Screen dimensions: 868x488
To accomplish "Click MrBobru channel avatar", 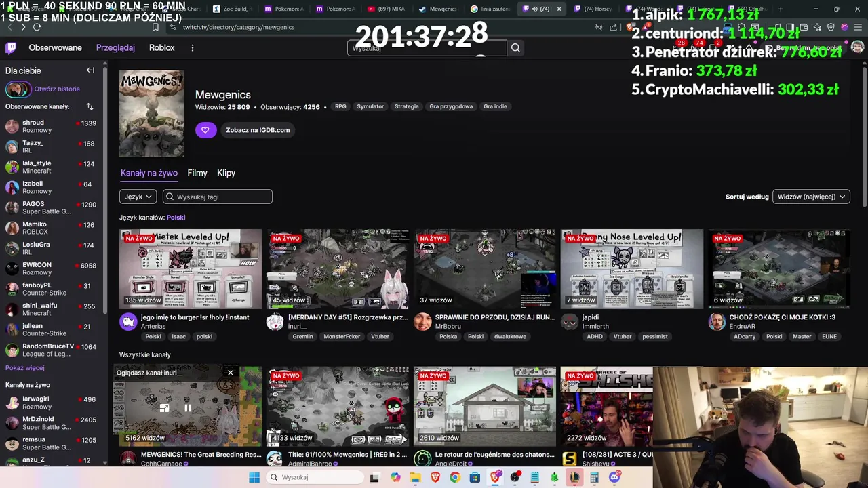I will point(422,322).
